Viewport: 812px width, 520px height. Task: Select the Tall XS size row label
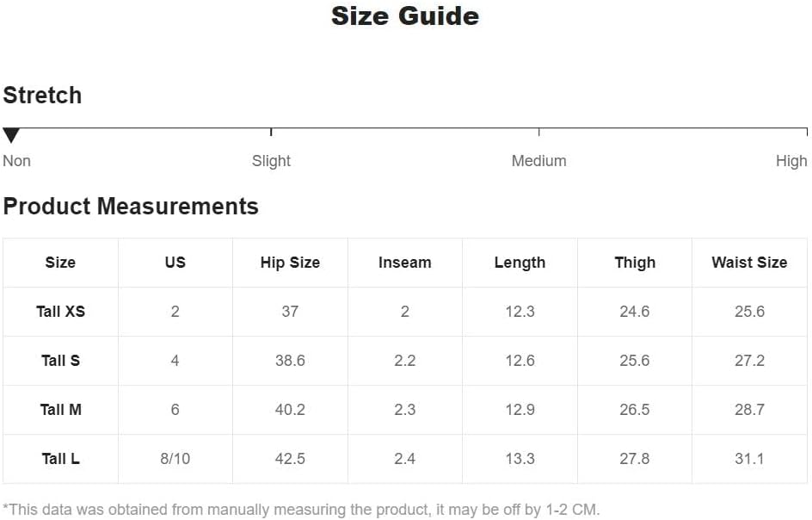coord(60,312)
